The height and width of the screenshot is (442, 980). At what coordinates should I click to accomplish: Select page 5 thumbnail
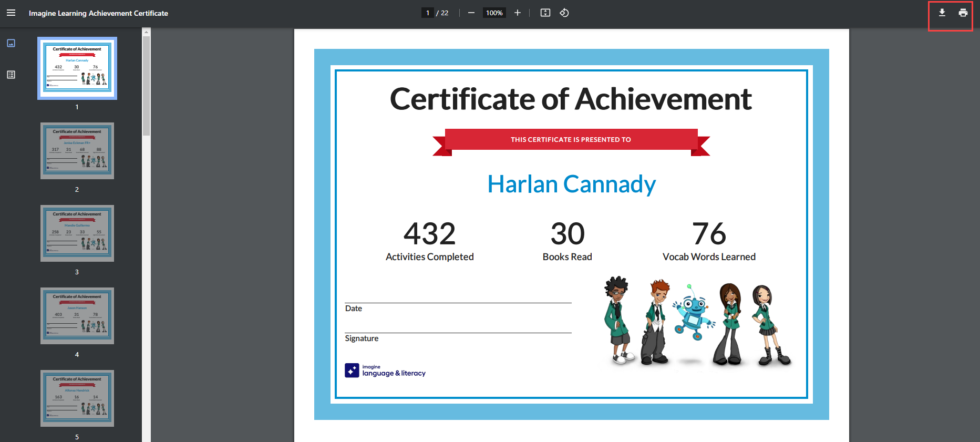[77, 398]
